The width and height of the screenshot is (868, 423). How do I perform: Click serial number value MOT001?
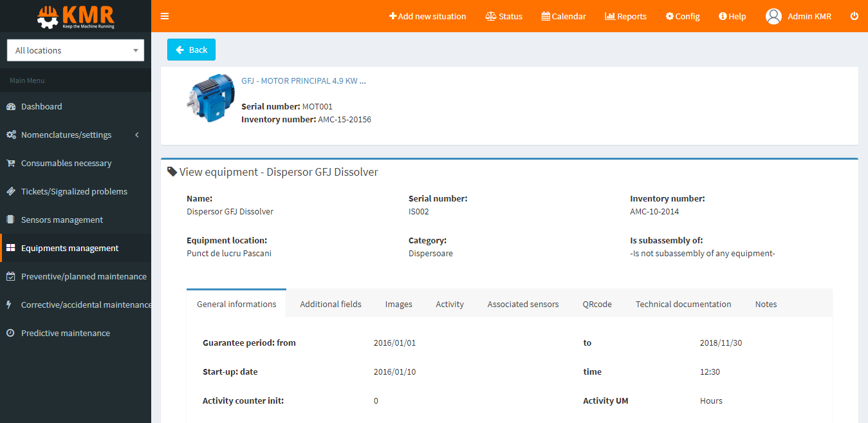point(317,106)
